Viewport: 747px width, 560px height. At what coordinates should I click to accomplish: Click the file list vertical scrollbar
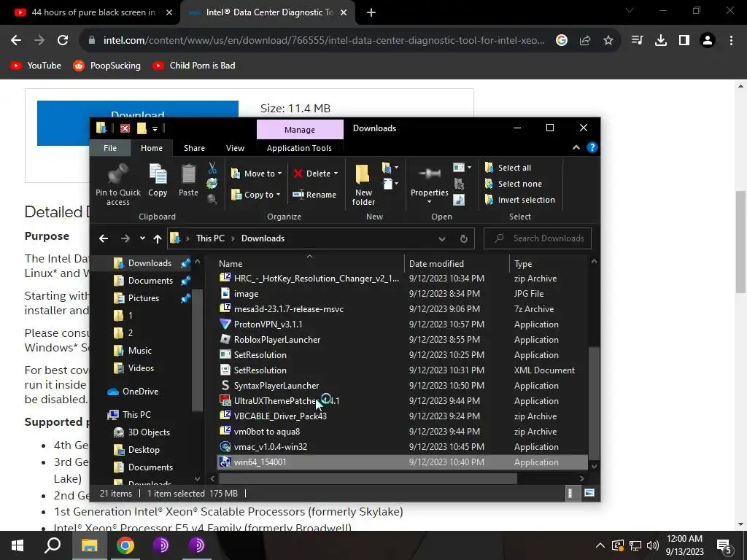pyautogui.click(x=594, y=404)
